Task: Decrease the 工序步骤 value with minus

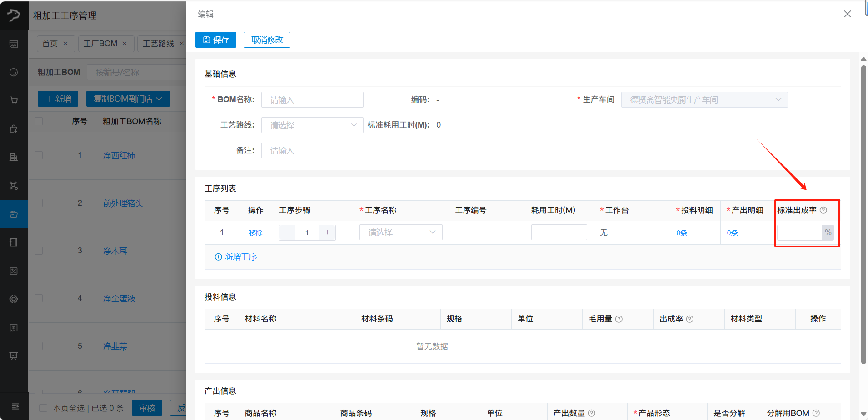Action: click(x=287, y=232)
